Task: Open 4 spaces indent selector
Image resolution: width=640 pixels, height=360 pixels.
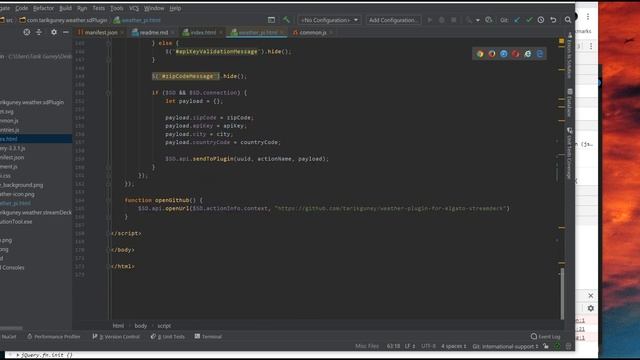Action: coord(453,346)
